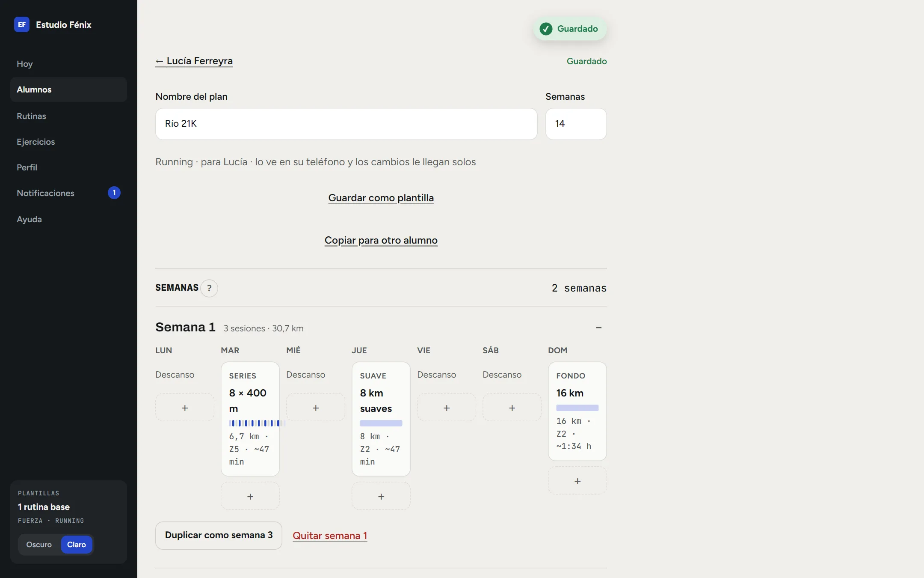Image resolution: width=924 pixels, height=578 pixels.
Task: Open the FONDO 16 km session card
Action: pyautogui.click(x=577, y=411)
